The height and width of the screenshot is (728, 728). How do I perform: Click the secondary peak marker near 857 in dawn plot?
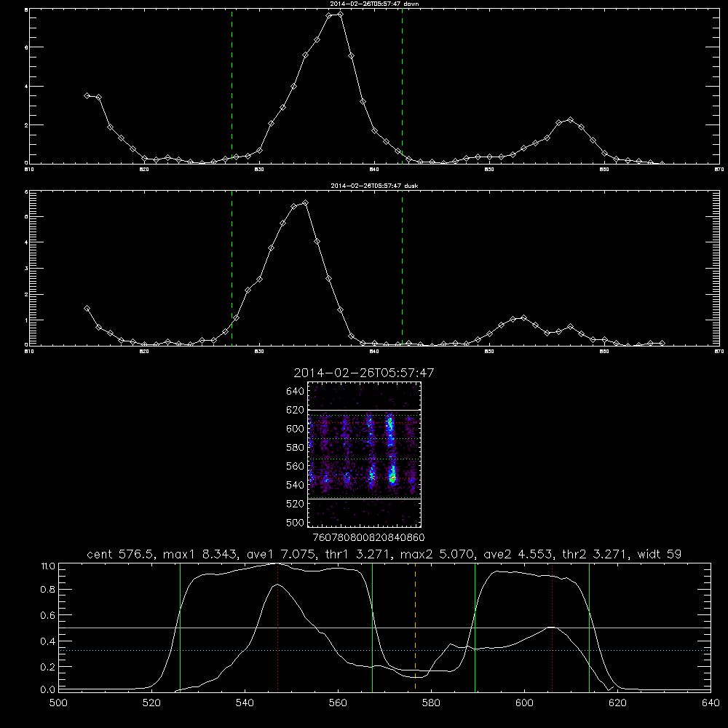coord(571,120)
